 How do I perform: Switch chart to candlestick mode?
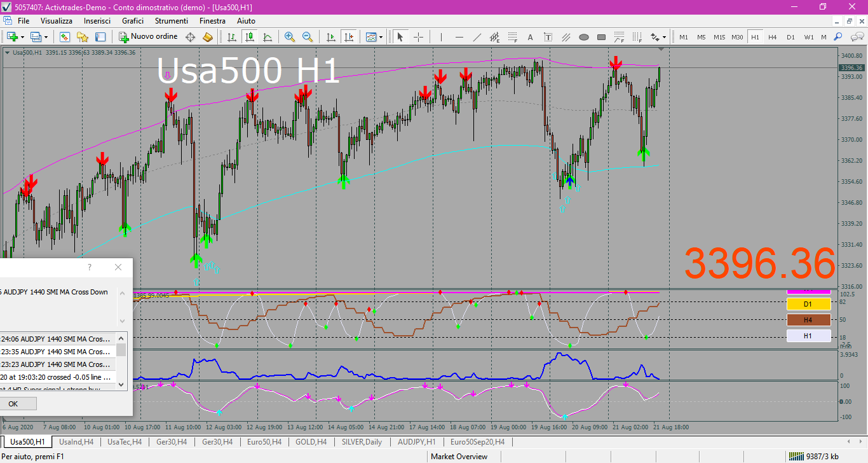point(250,37)
